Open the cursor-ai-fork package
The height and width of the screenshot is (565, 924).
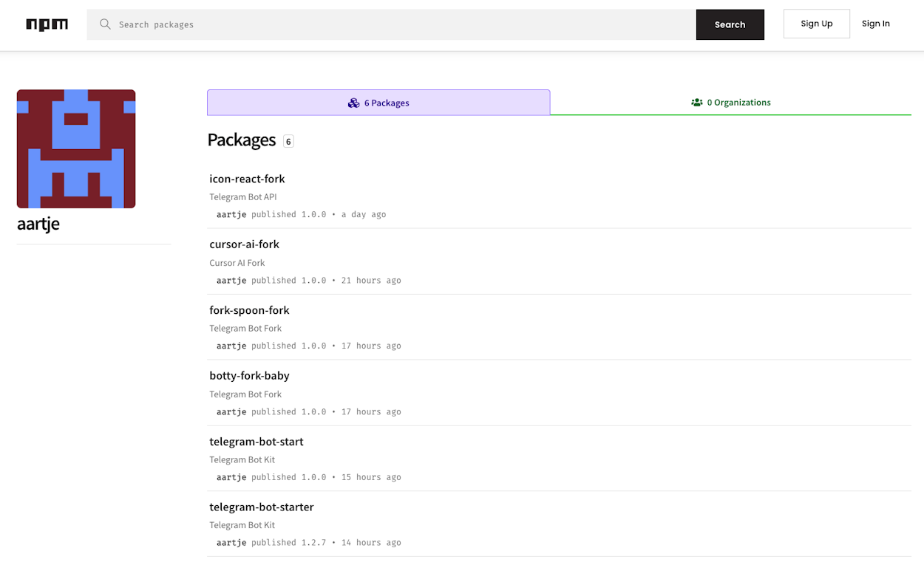coord(244,244)
